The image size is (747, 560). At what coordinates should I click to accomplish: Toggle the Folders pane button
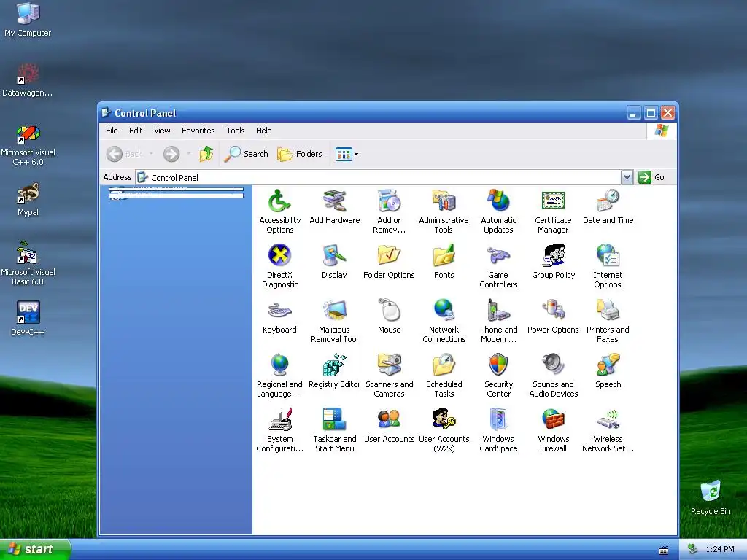(300, 154)
